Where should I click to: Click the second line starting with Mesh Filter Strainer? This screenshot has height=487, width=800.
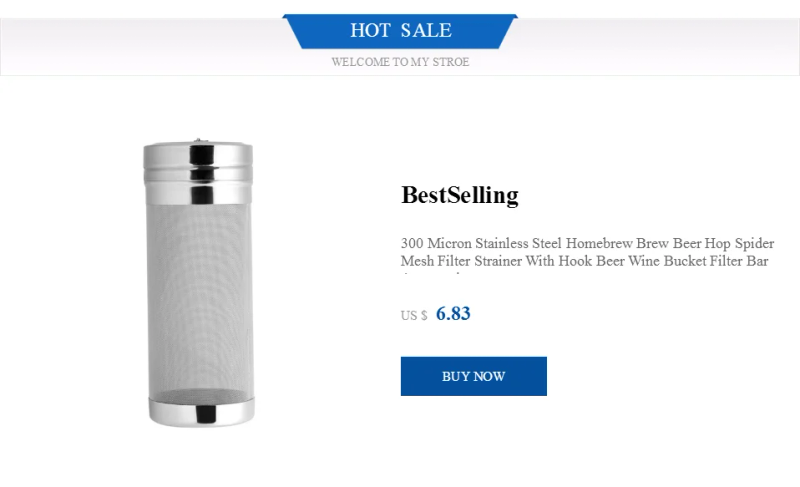584,261
